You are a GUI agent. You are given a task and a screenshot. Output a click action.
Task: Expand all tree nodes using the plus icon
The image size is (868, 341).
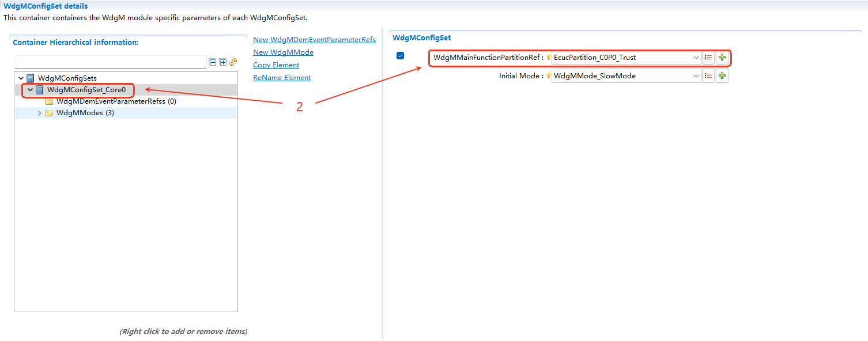[222, 62]
